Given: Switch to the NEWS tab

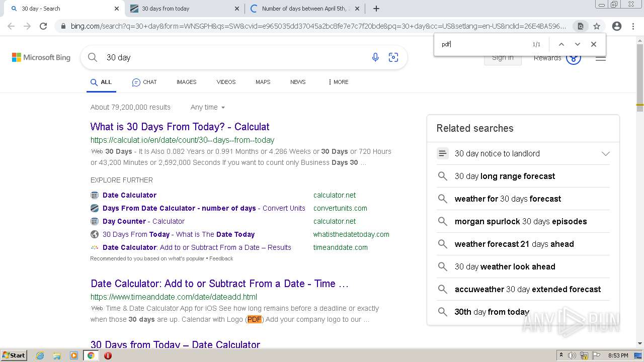Looking at the screenshot, I should point(298,82).
